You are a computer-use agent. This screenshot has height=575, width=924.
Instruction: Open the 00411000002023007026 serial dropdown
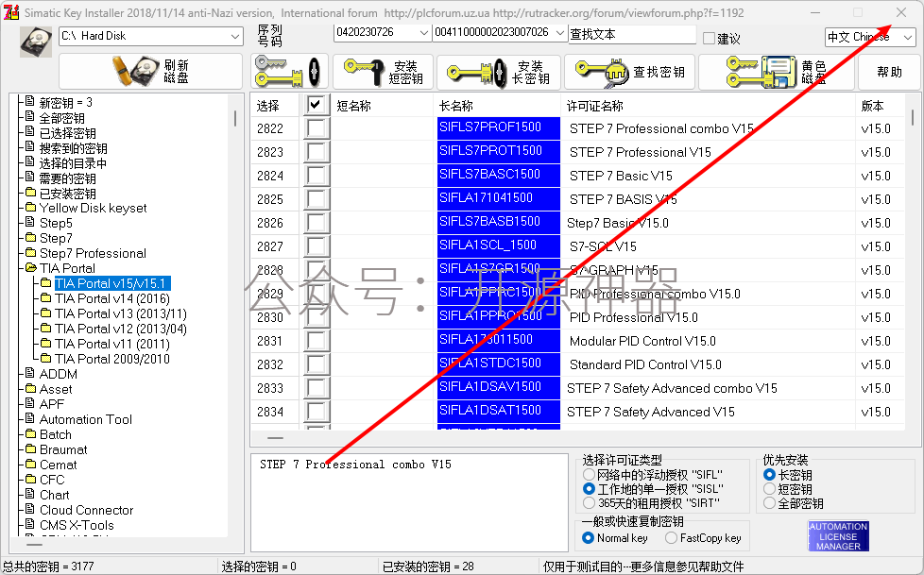coord(500,32)
